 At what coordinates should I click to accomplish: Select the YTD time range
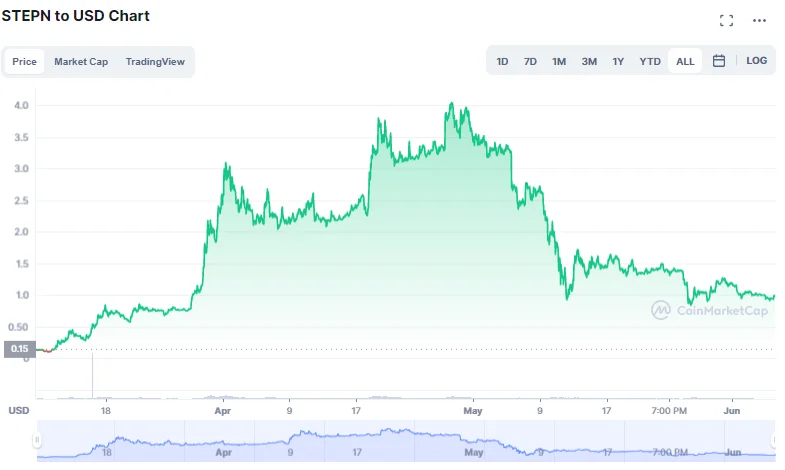coord(650,62)
